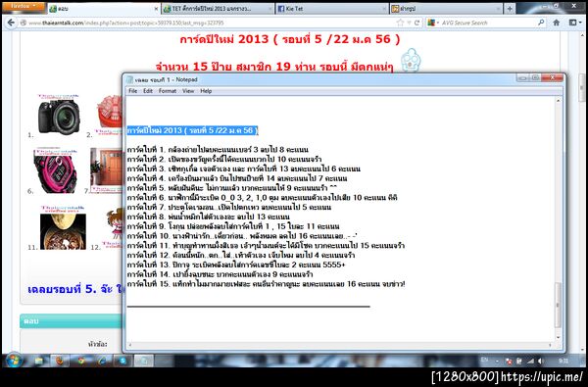588x387 pixels.
Task: Click the Notepad horizontal scrollbar left arrow
Action: (x=130, y=345)
